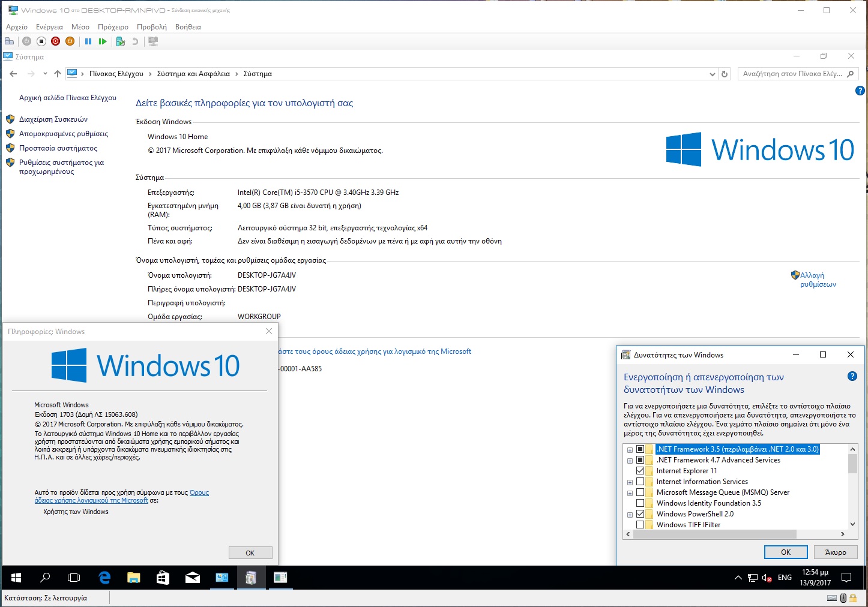Open the Βοήθεια menu
This screenshot has height=607, width=868.
tap(188, 27)
